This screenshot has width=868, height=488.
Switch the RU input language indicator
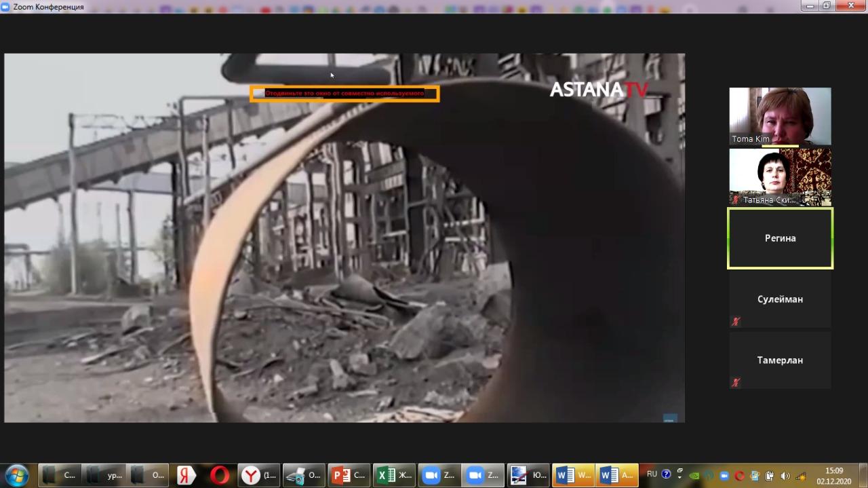(x=652, y=474)
